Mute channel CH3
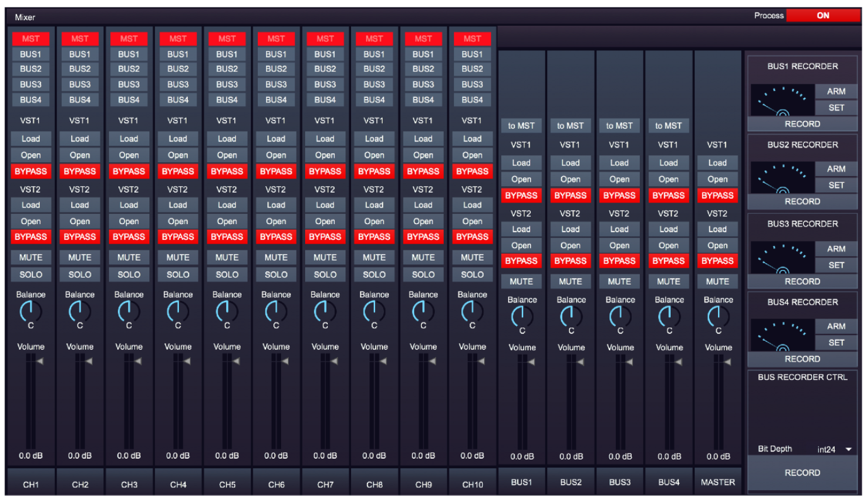Screen dimensions: 868x501 (x=129, y=257)
